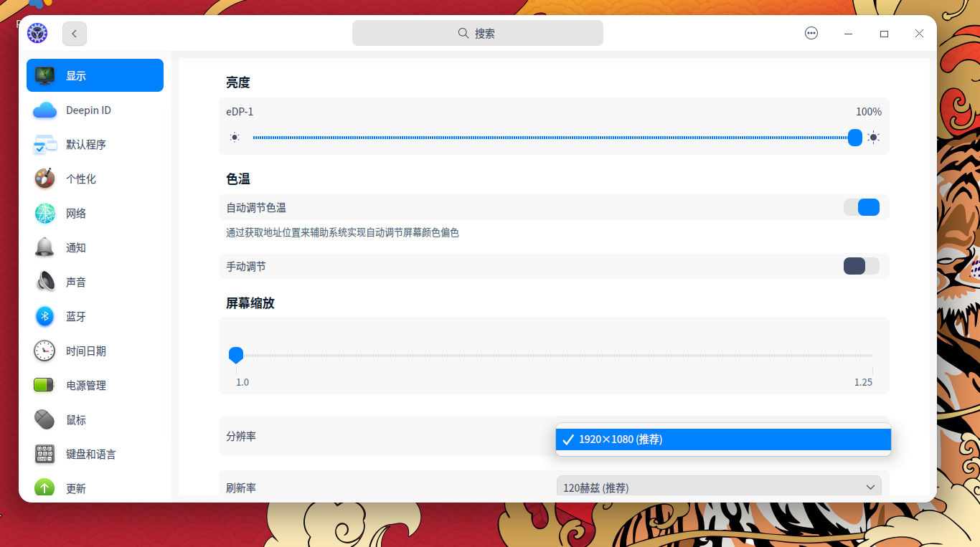This screenshot has height=547, width=980.
Task: Click the 1.25 scale value label
Action: [863, 382]
